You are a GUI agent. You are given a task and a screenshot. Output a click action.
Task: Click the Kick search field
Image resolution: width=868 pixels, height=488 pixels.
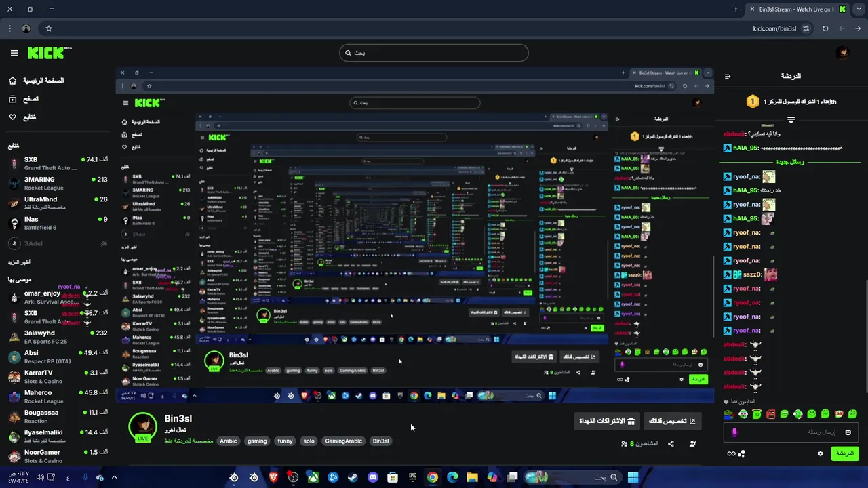click(x=434, y=53)
